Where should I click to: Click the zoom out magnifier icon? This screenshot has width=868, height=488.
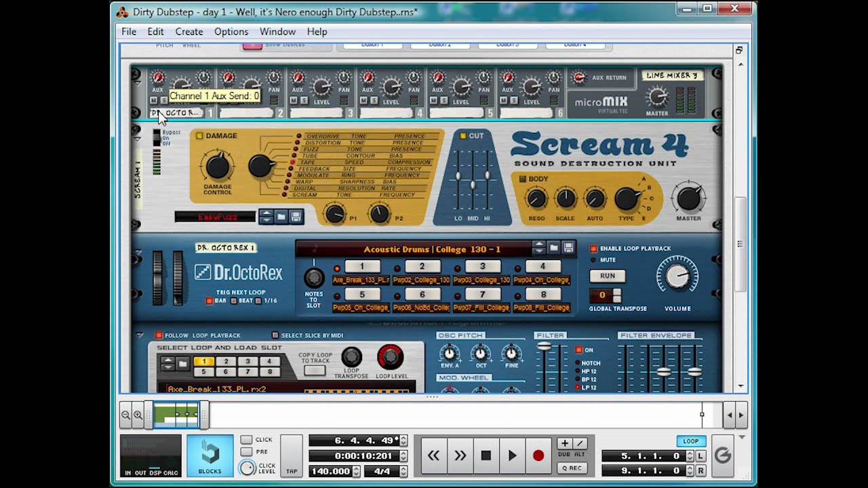[x=126, y=415]
